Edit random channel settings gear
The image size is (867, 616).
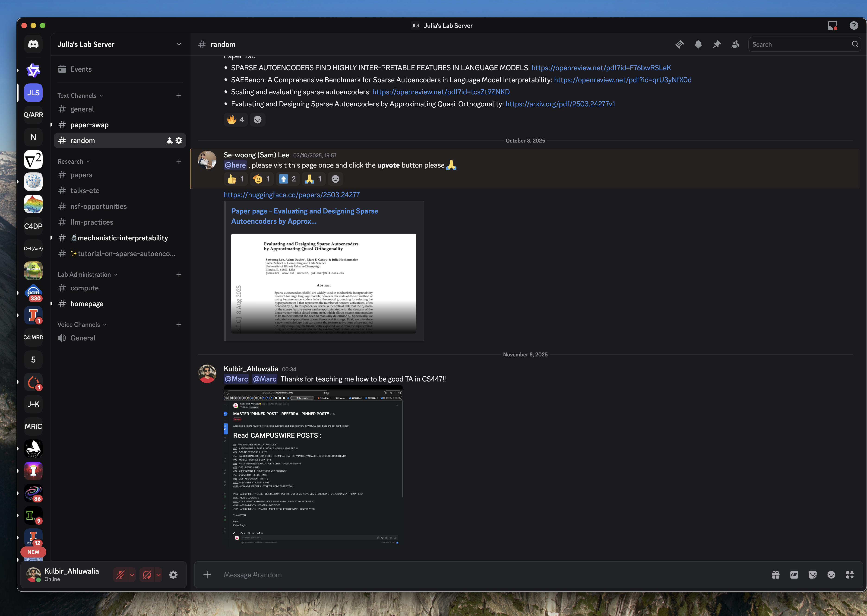pos(179,141)
